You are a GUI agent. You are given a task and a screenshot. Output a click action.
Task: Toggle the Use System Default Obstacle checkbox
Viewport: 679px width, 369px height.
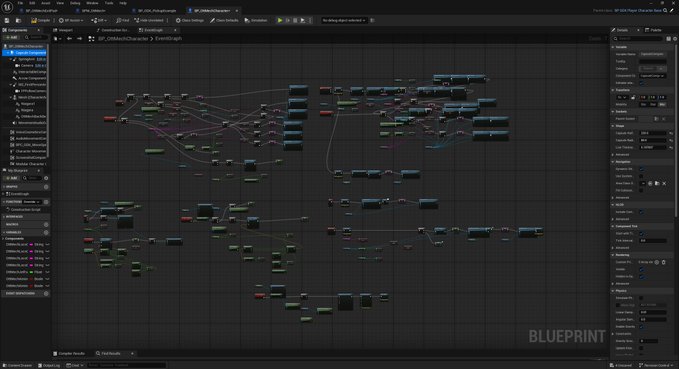click(x=641, y=176)
